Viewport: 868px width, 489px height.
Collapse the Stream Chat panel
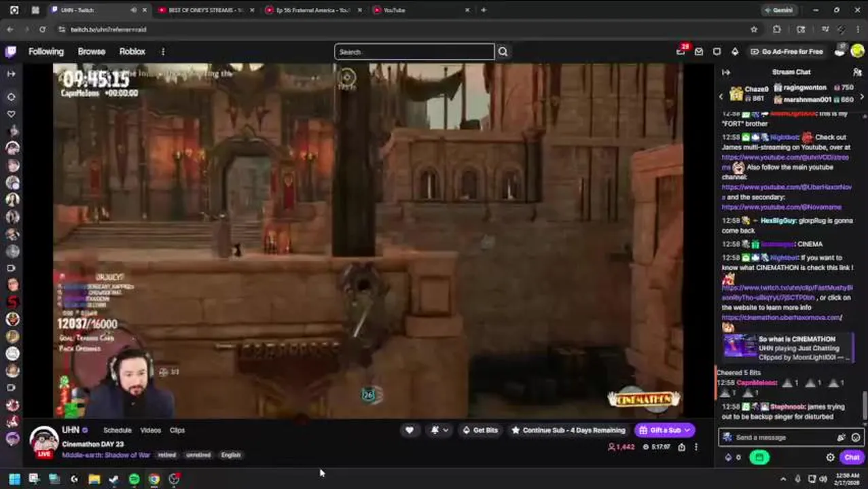click(726, 72)
